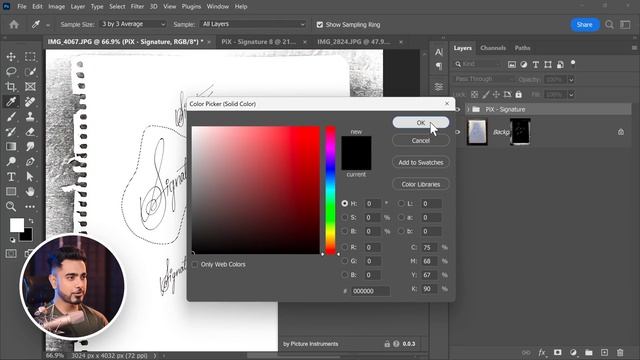This screenshot has height=360, width=640.
Task: Hide the PiX - Signature group
Action: [x=458, y=109]
